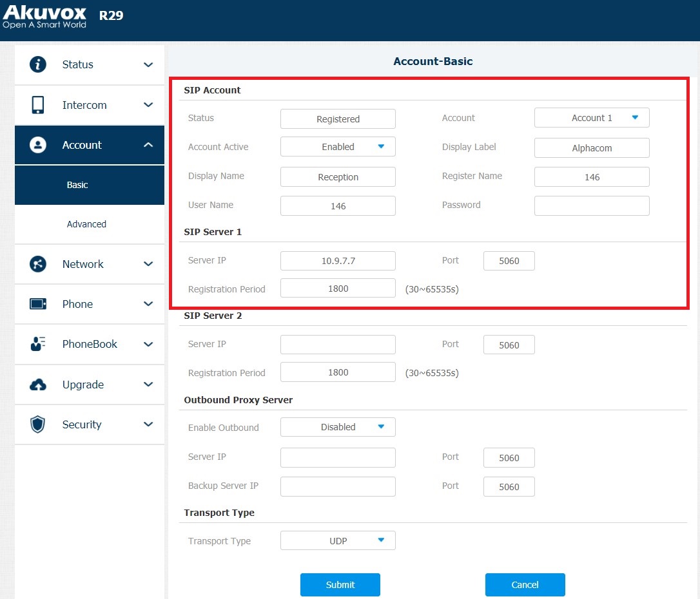Open the Enable Outbound dropdown
This screenshot has height=599, width=700.
(338, 427)
